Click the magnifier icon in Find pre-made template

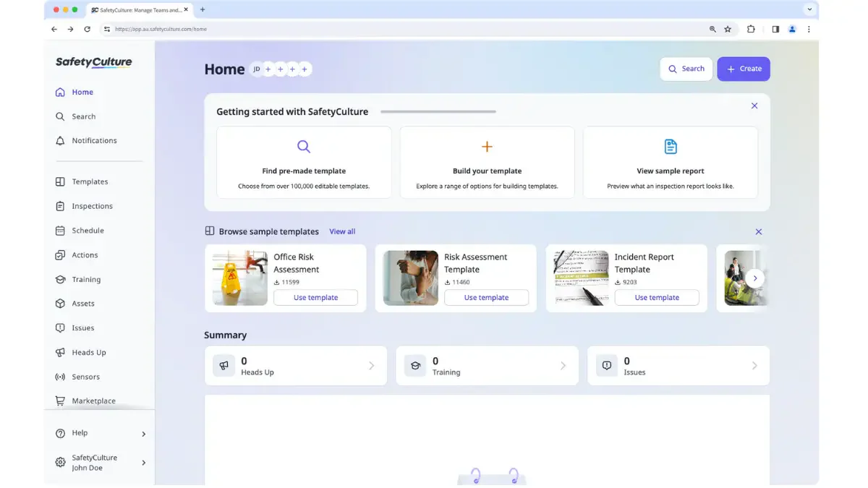(304, 147)
